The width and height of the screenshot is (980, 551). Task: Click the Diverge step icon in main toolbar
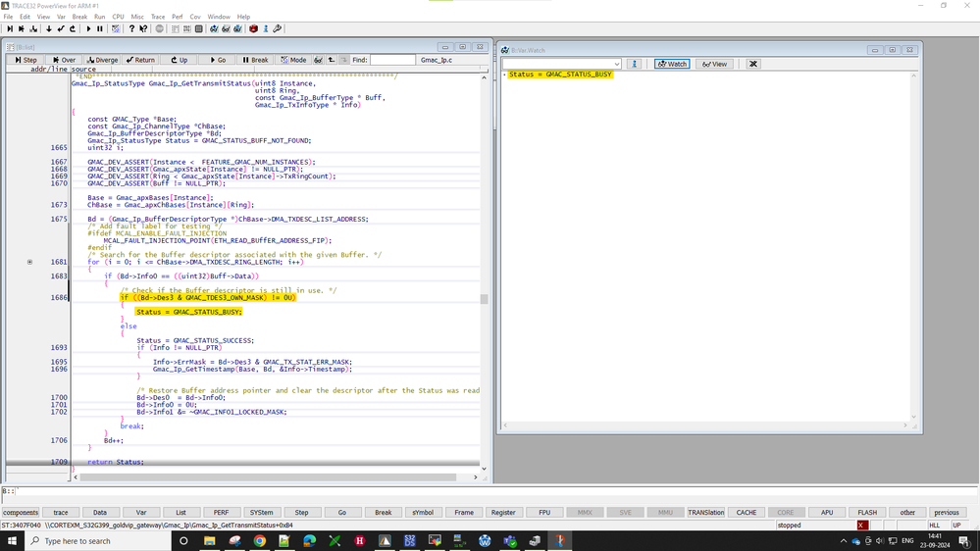33,28
